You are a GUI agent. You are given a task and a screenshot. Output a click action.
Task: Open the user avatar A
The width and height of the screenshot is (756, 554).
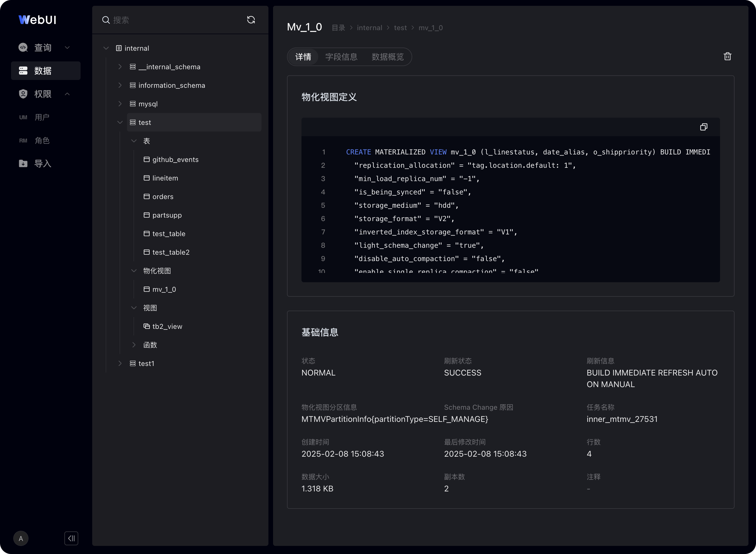[21, 538]
